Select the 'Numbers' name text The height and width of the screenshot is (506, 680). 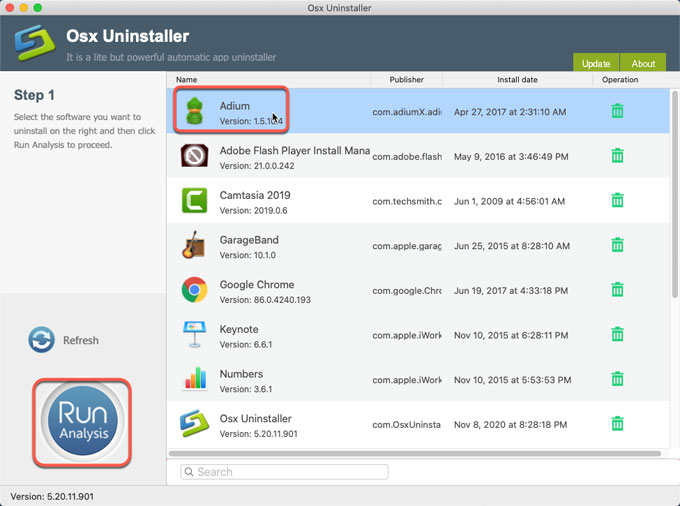point(241,374)
